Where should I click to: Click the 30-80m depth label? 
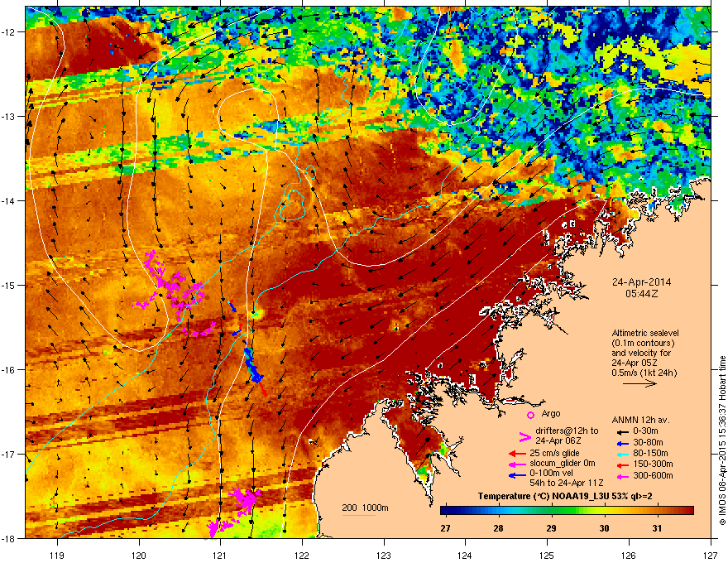click(x=647, y=443)
